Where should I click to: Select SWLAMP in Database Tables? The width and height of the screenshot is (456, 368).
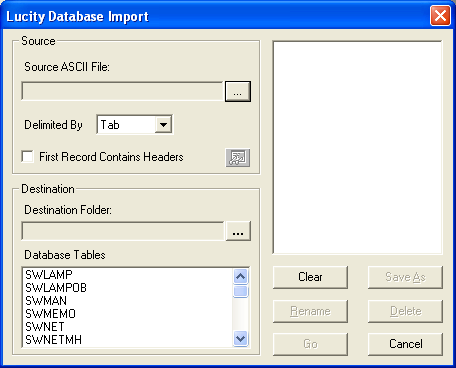pos(49,275)
